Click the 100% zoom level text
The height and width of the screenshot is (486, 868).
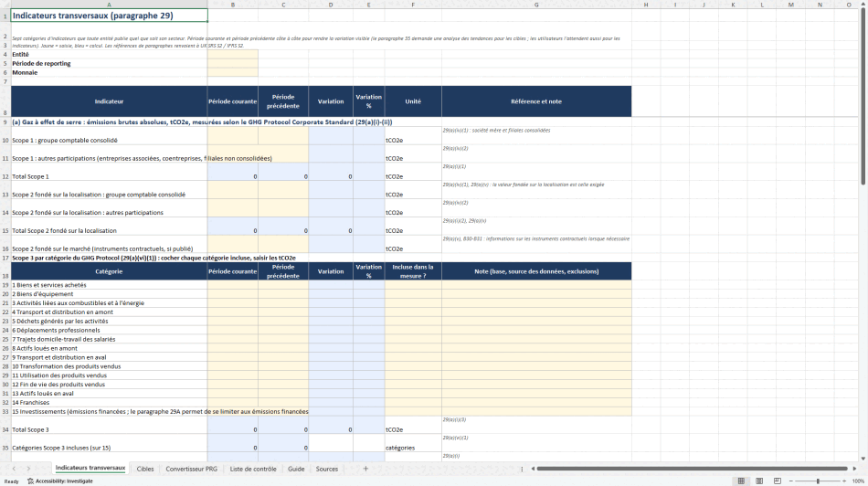(858, 481)
